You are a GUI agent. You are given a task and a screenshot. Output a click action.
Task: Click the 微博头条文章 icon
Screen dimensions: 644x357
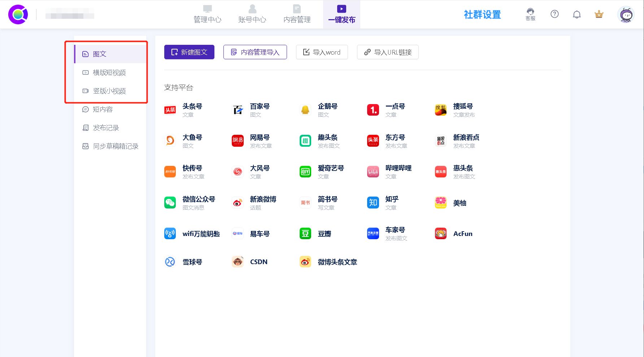pyautogui.click(x=305, y=262)
